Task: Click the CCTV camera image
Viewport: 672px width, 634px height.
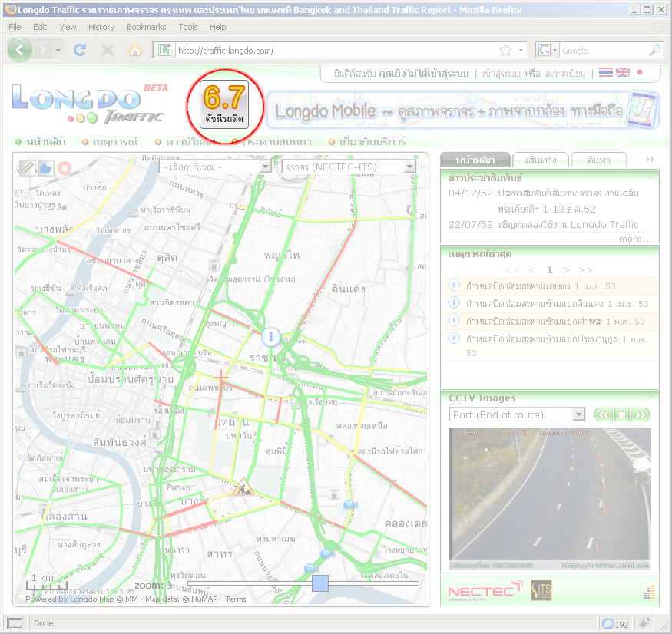Action: (x=549, y=498)
